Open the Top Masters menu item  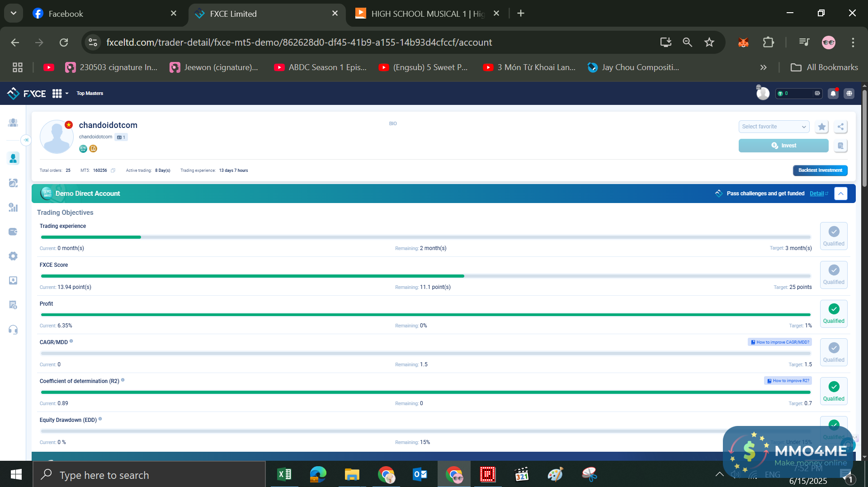(x=90, y=93)
